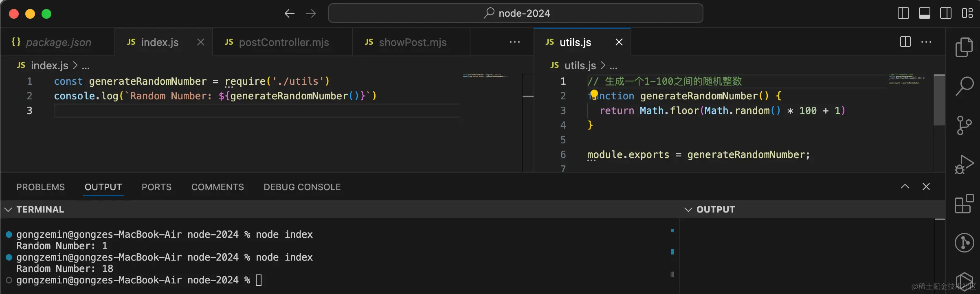
Task: Toggle the secondary side bar layout button
Action: (945, 13)
